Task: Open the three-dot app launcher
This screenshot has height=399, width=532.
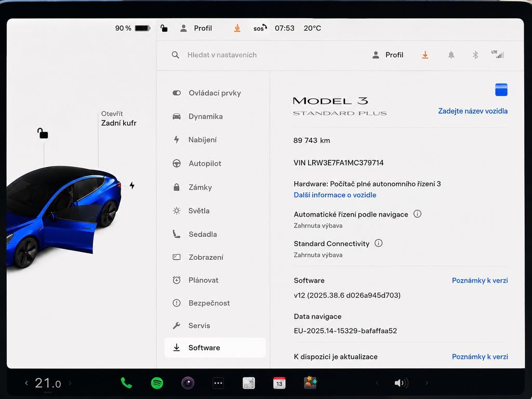Action: [218, 383]
